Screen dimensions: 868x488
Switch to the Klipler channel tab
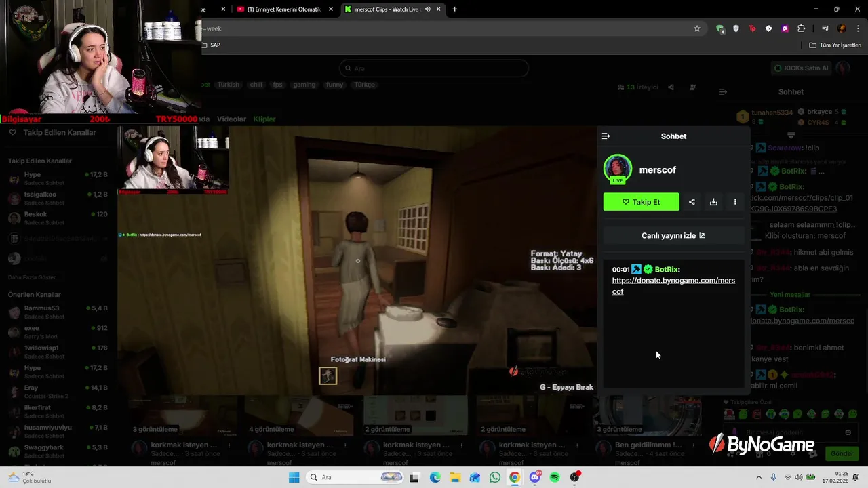pyautogui.click(x=264, y=119)
